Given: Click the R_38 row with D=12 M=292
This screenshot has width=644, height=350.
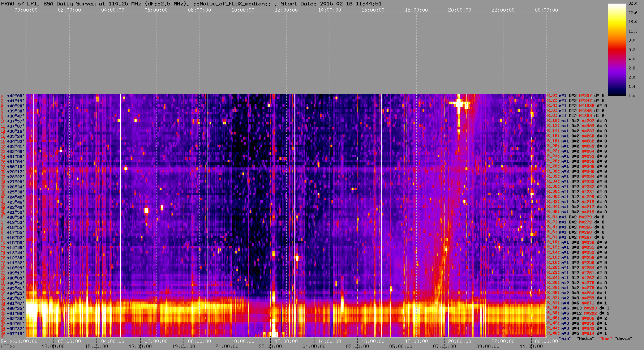Looking at the screenshot, I should (578, 313).
